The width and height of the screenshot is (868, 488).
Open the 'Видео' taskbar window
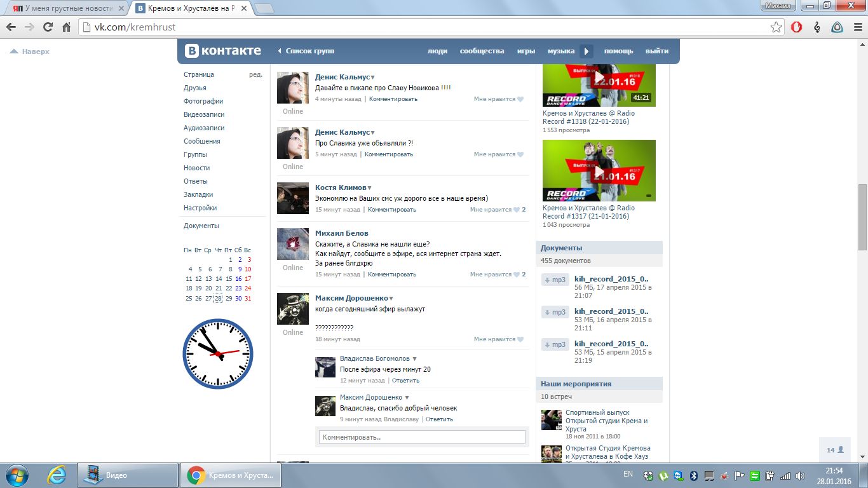pos(128,475)
